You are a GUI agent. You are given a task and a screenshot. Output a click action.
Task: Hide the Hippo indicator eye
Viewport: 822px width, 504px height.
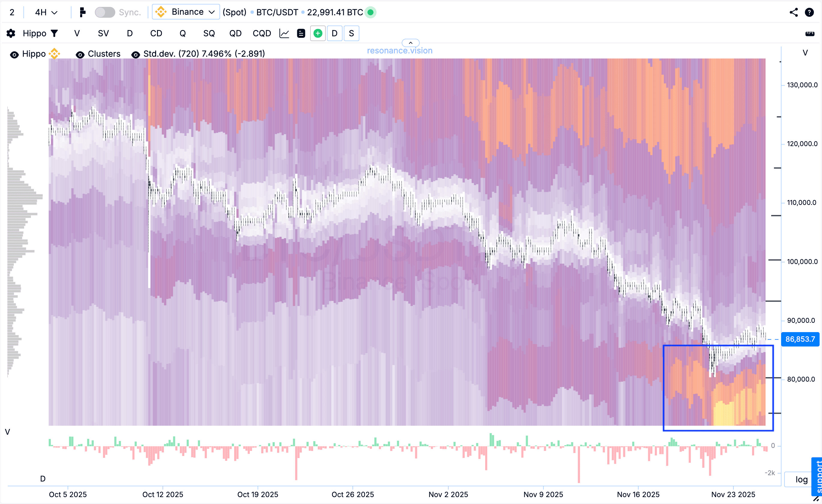click(x=14, y=54)
